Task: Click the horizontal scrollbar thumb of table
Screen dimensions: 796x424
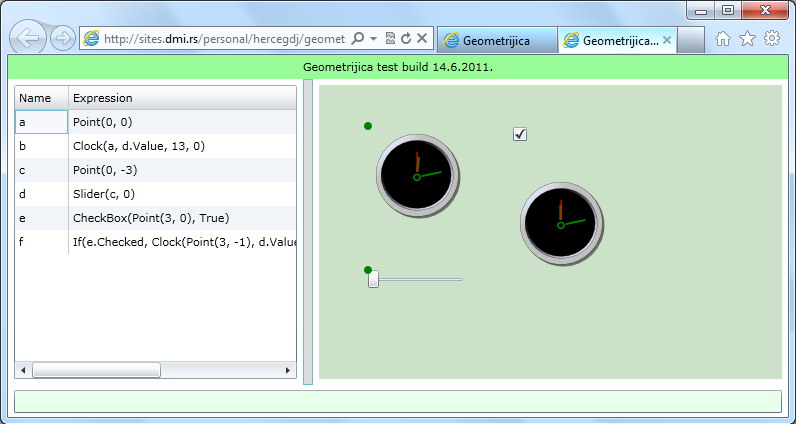Action: 96,370
